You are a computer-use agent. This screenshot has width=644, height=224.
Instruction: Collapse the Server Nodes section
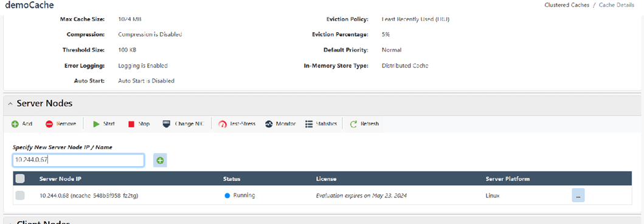[x=10, y=104]
